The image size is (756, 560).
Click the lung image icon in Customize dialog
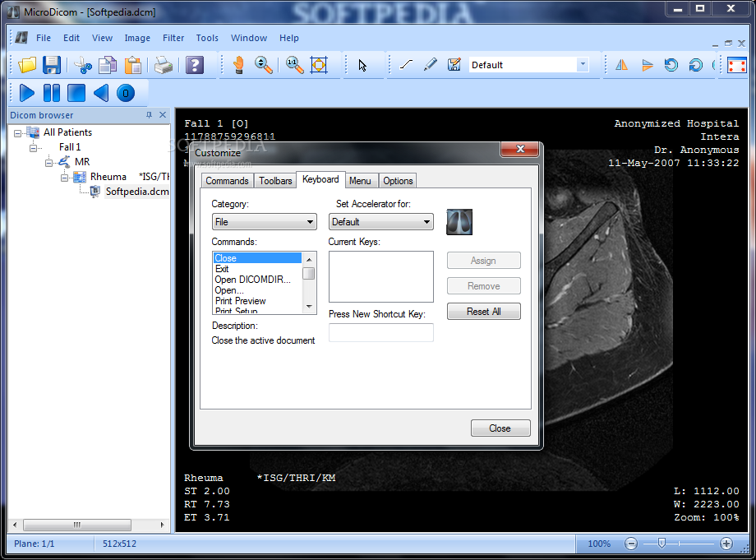click(459, 222)
